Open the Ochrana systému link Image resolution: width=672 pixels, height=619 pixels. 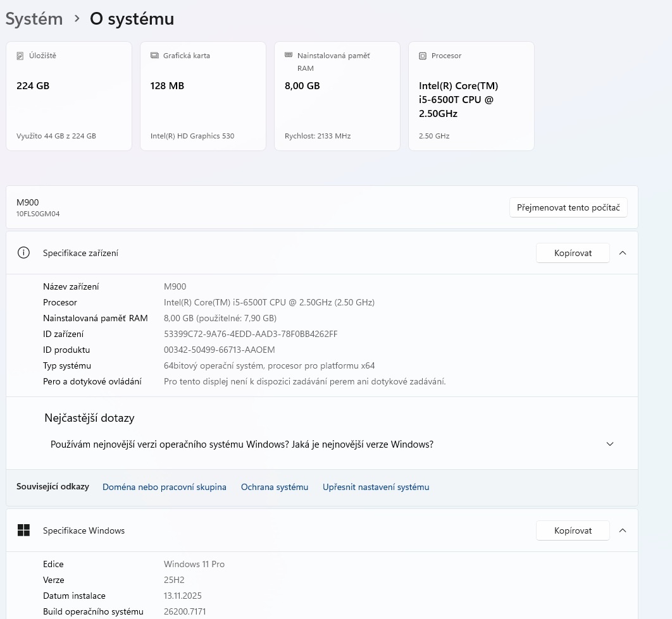point(275,487)
